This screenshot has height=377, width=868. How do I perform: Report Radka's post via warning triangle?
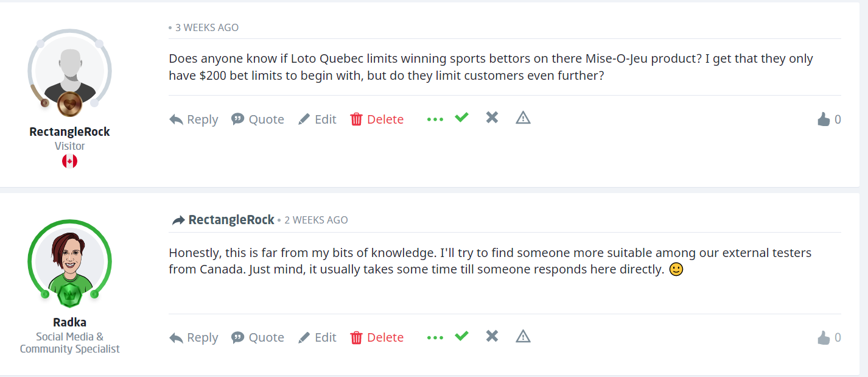[x=523, y=336]
